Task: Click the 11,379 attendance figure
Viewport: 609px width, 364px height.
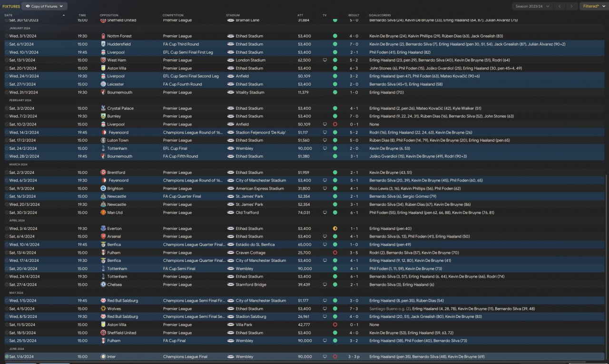Action: point(303,92)
